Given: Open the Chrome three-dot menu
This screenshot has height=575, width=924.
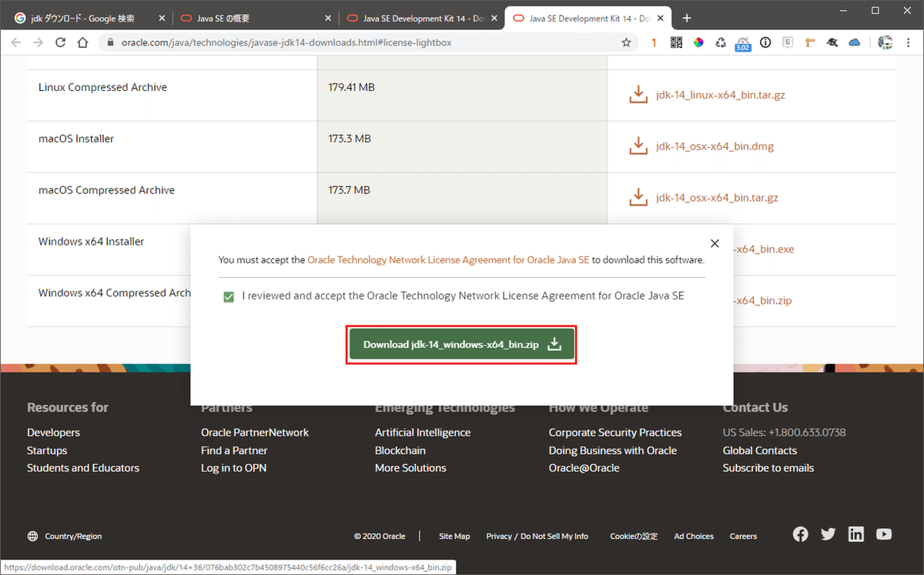Looking at the screenshot, I should (908, 43).
